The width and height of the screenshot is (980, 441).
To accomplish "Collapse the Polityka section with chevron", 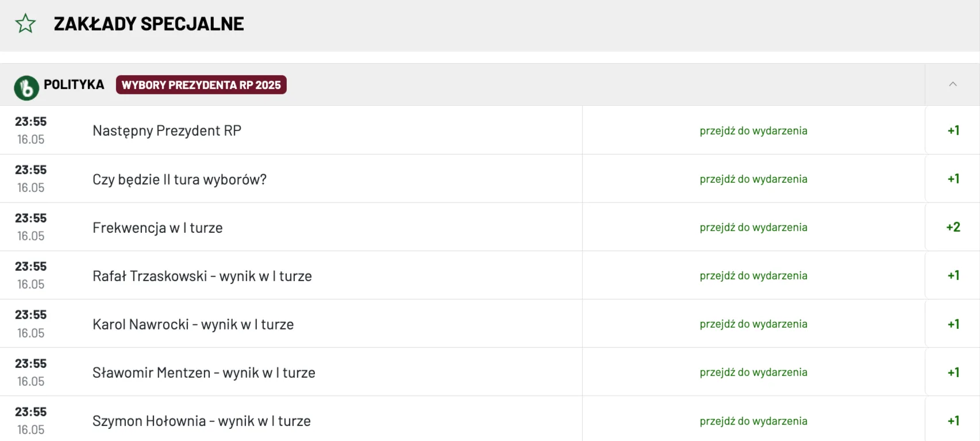I will [x=952, y=84].
